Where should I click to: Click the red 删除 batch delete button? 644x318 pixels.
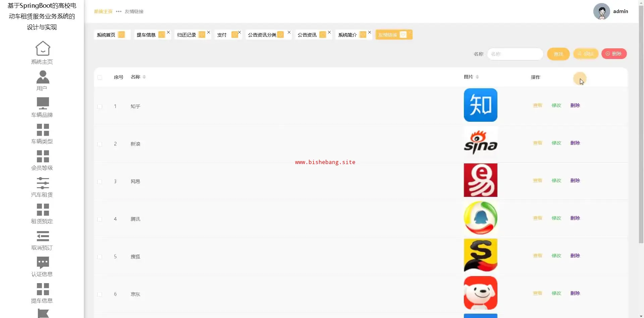tap(614, 54)
